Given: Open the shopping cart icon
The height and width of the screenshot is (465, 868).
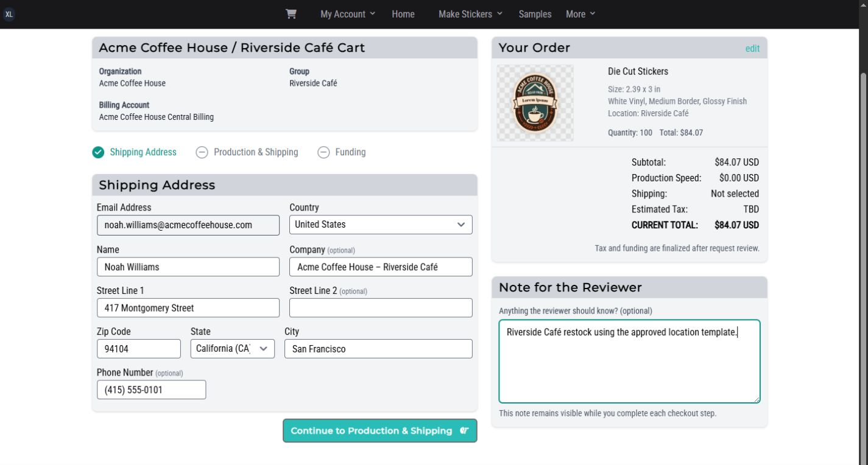Looking at the screenshot, I should 291,14.
